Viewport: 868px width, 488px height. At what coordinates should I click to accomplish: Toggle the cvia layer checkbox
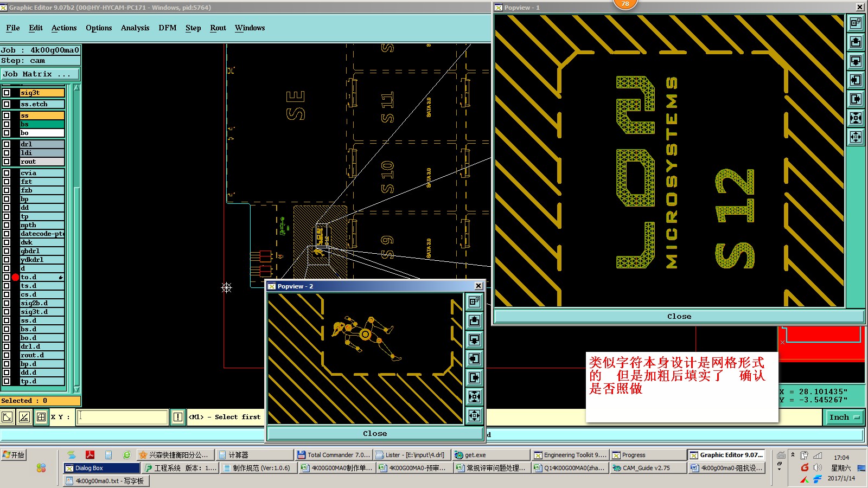click(7, 173)
